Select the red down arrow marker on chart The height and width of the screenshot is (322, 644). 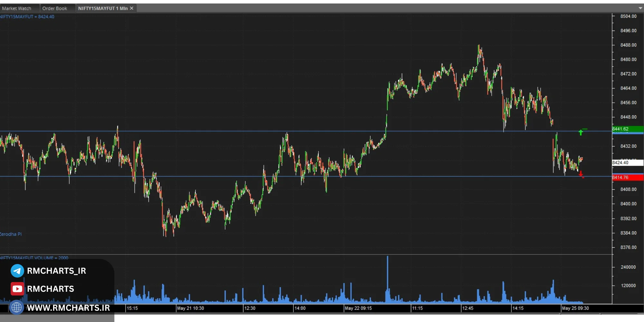(581, 174)
